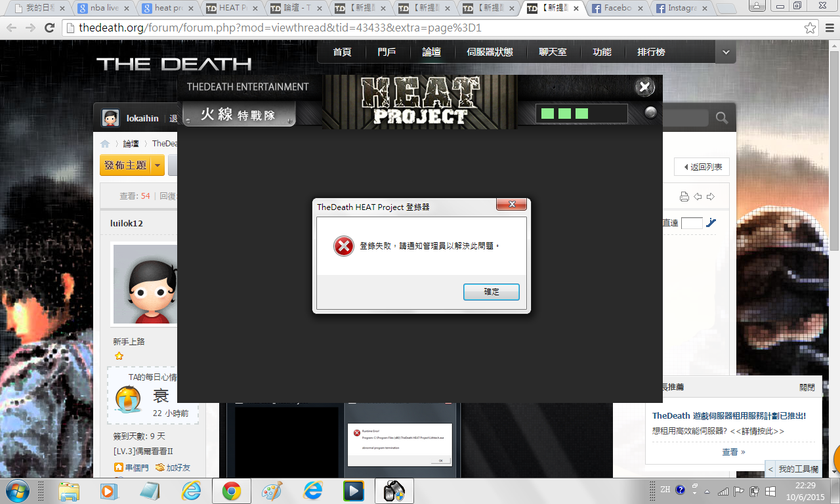Click the HEAT Project banner logo
Screen dimensions: 840x504
(x=420, y=102)
